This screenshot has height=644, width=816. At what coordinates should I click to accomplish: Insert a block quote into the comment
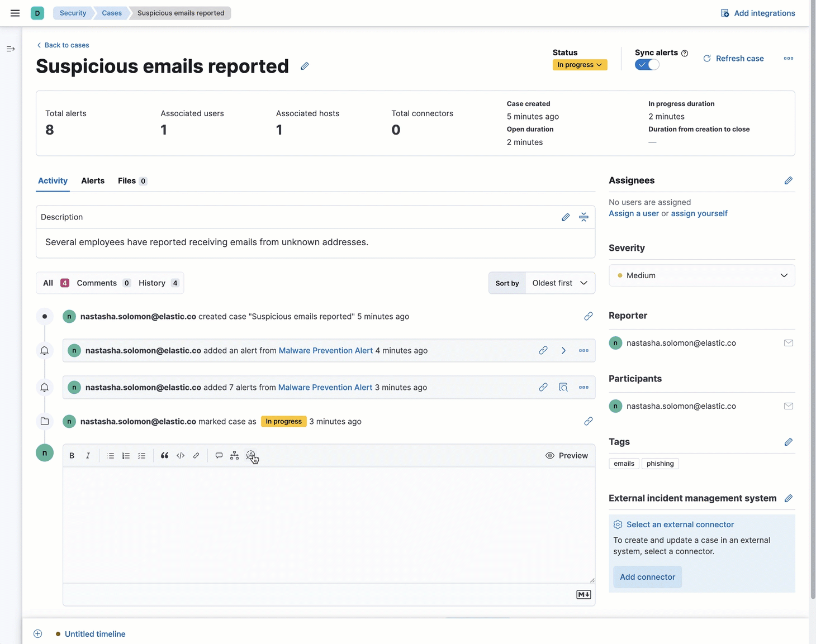(164, 455)
